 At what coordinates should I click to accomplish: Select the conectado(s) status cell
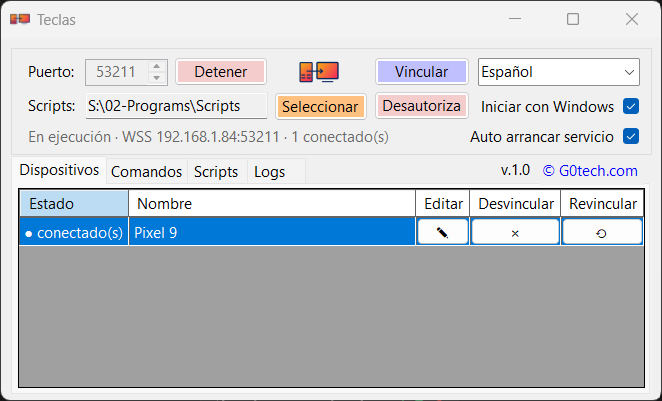click(x=74, y=232)
